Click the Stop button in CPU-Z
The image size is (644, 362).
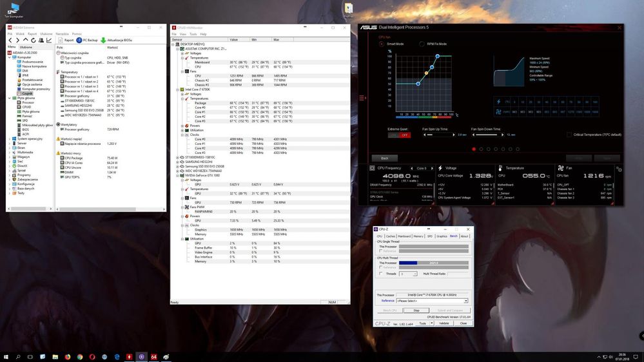(x=416, y=310)
